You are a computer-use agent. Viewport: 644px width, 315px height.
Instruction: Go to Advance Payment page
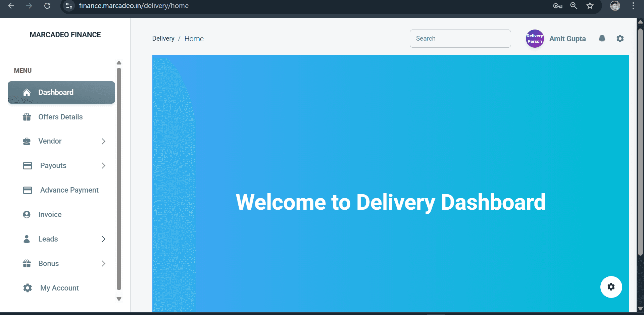point(69,190)
